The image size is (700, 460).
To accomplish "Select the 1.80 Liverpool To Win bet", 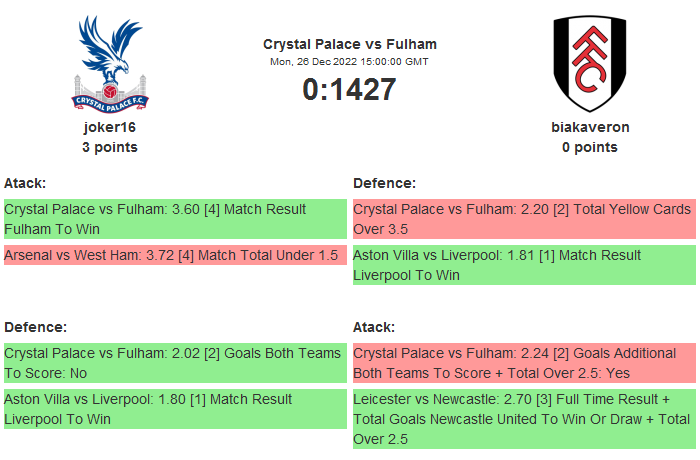I will click(x=174, y=408).
